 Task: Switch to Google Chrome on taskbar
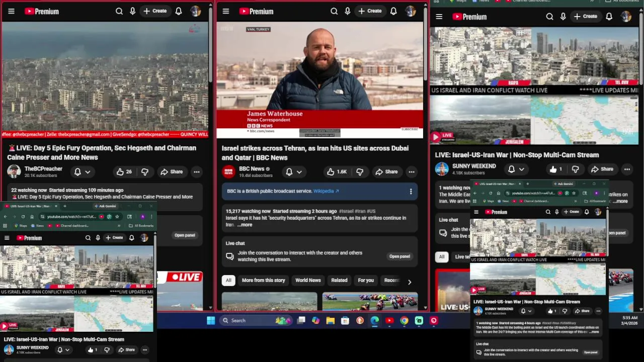click(x=404, y=320)
